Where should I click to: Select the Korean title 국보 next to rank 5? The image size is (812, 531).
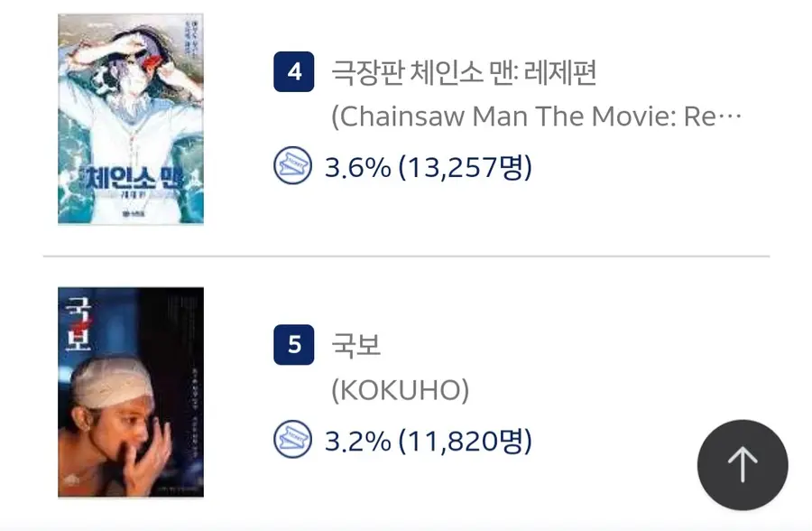357,346
